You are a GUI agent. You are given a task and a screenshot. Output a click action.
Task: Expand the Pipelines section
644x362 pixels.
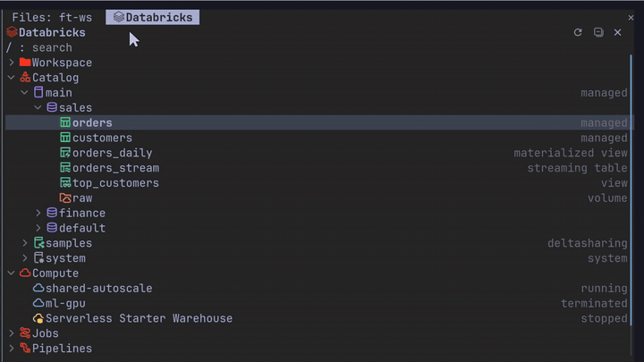coord(12,348)
